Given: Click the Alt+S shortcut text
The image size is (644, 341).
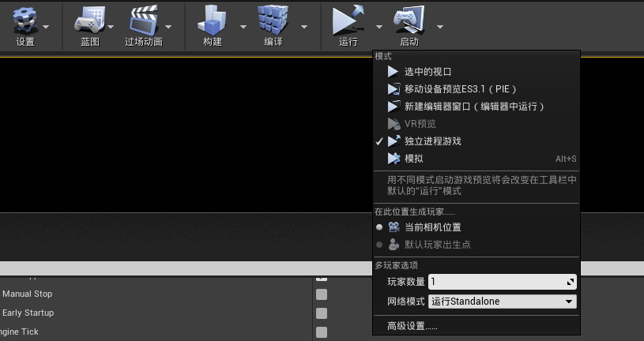Looking at the screenshot, I should [566, 159].
